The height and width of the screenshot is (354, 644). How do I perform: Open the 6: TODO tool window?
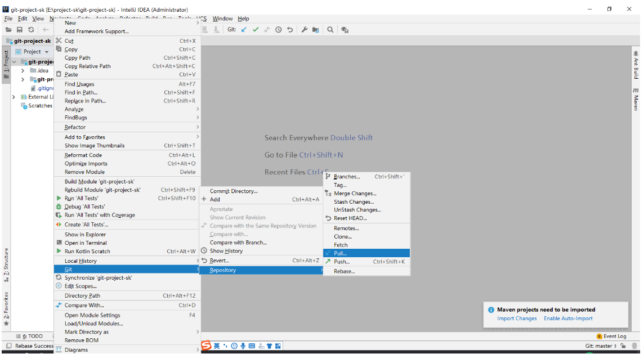point(30,336)
